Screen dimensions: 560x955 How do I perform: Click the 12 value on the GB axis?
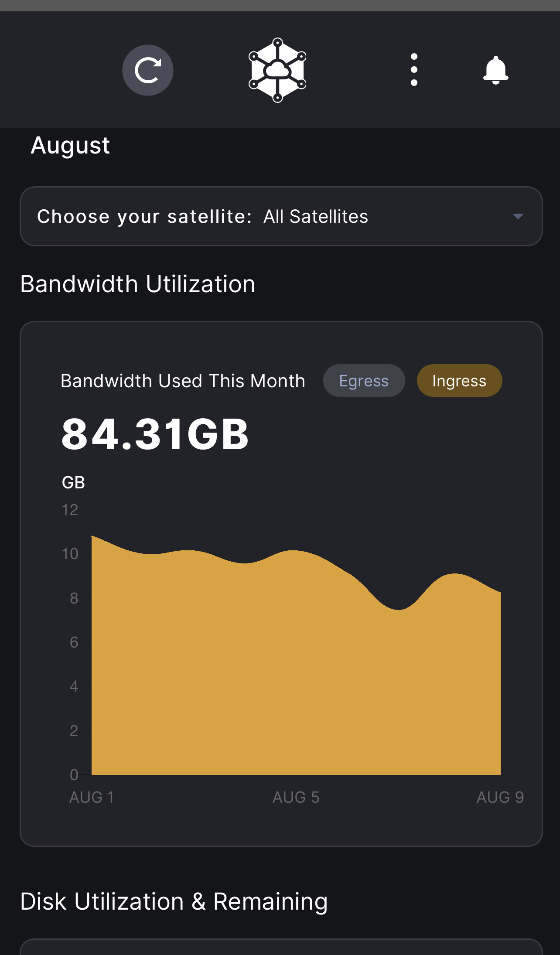[x=70, y=510]
